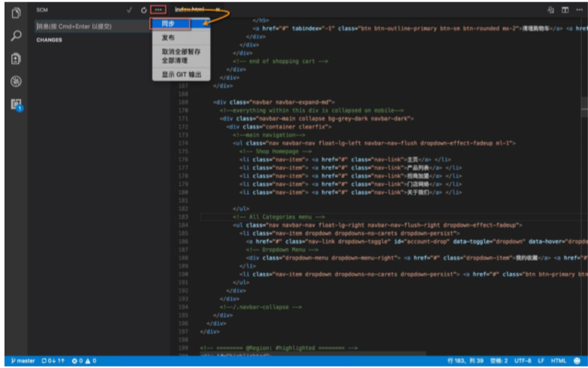Screen dimensions: 588x368
Task: Click the 'main navigation' comment
Action: pos(268,135)
